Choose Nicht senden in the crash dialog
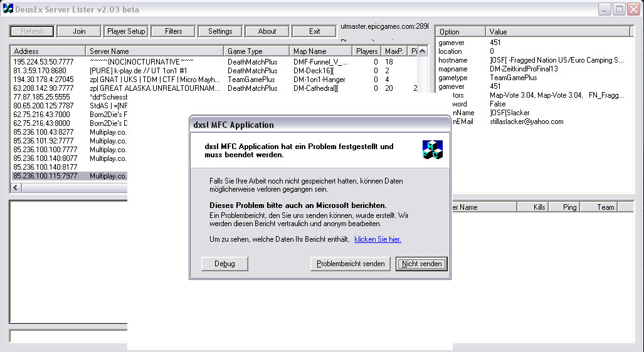644x352 pixels. pos(422,264)
